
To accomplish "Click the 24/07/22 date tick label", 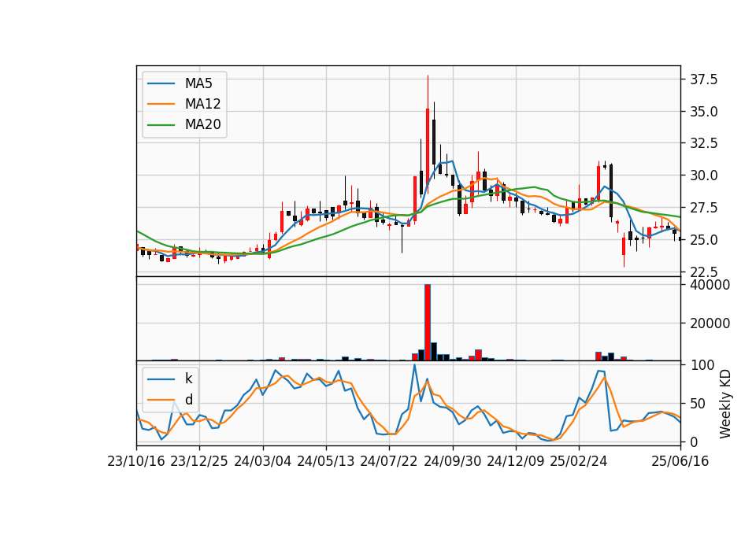I will tap(388, 461).
